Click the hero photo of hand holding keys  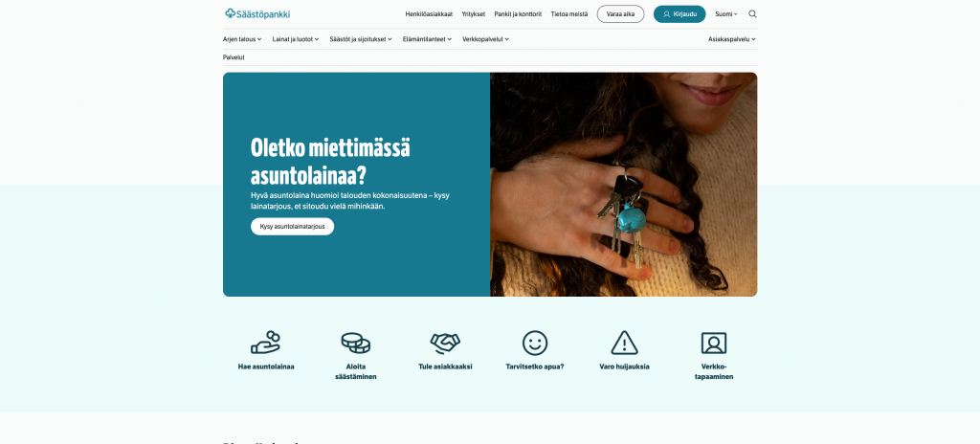pos(624,185)
